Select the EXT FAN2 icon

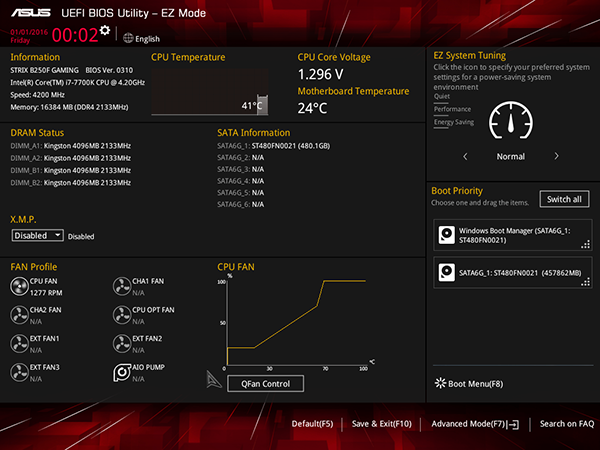pyautogui.click(x=122, y=344)
